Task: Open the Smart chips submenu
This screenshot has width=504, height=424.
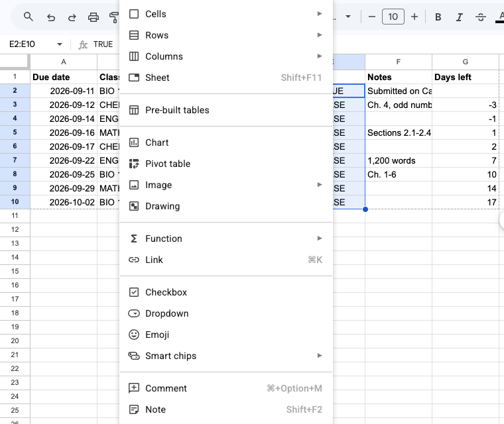Action: click(x=226, y=356)
